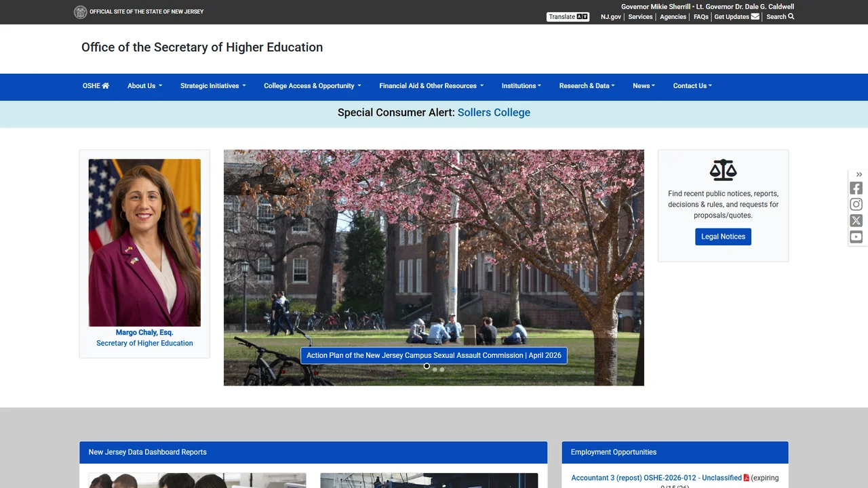Go to the NJ.gov link

point(610,17)
